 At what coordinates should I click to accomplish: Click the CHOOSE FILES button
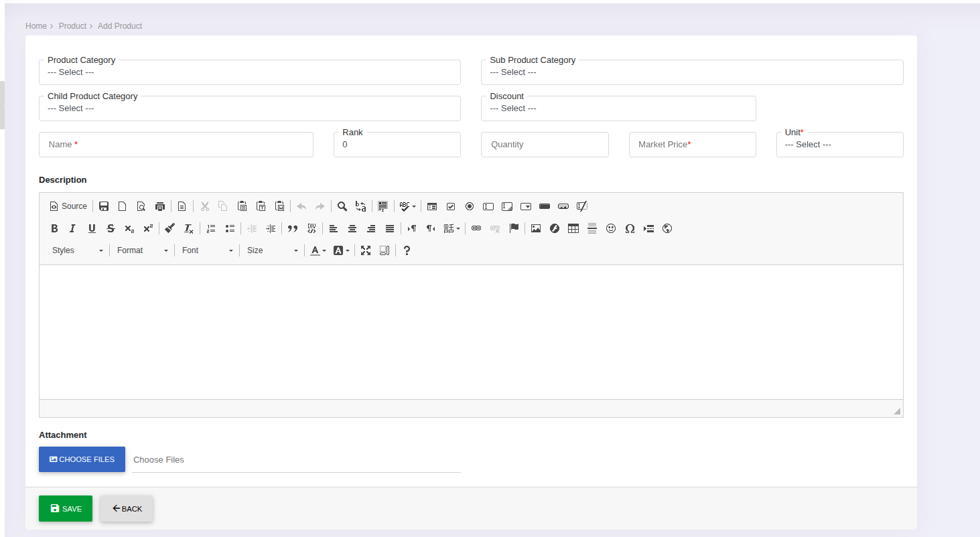[x=82, y=459]
